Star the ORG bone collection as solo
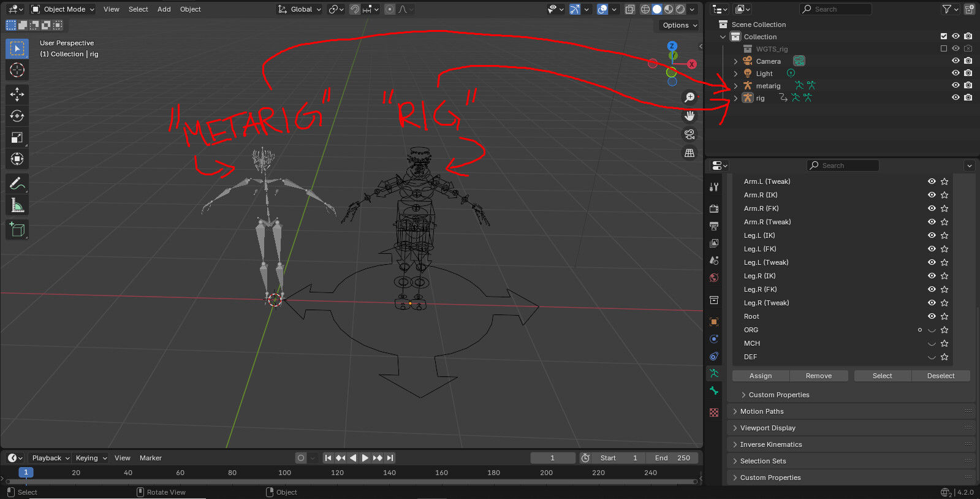 coord(944,330)
